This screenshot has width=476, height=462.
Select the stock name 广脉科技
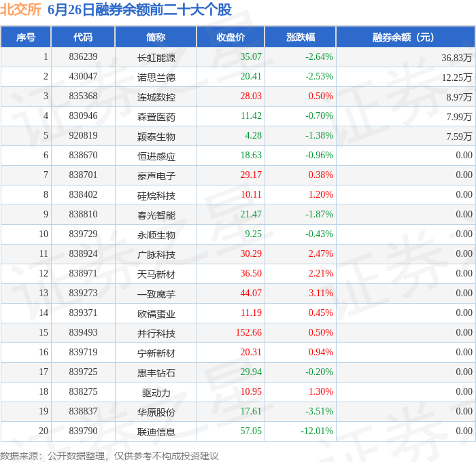156,255
